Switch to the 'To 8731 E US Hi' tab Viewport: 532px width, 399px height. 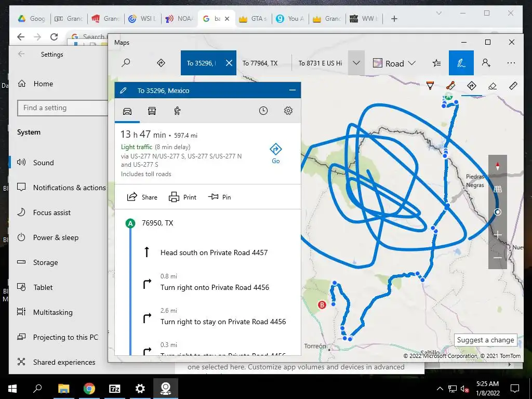320,63
